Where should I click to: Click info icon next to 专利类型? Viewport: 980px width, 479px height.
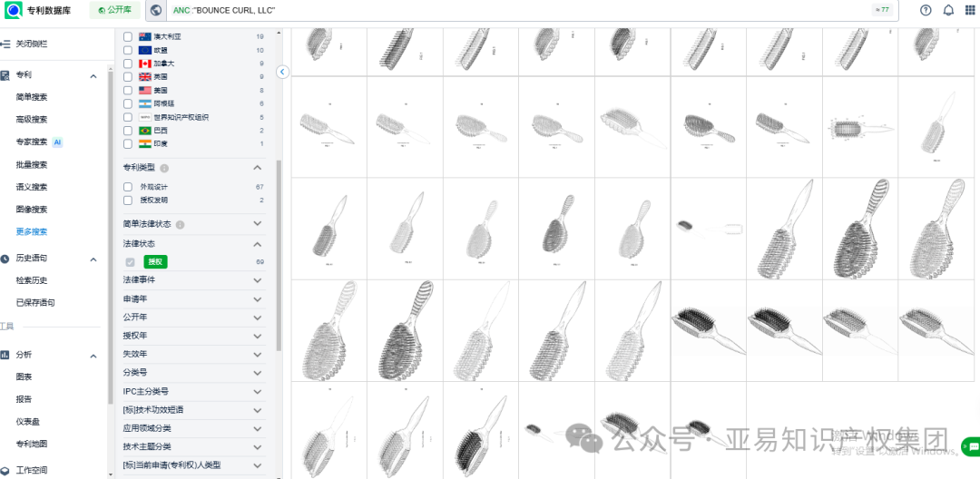pyautogui.click(x=164, y=168)
